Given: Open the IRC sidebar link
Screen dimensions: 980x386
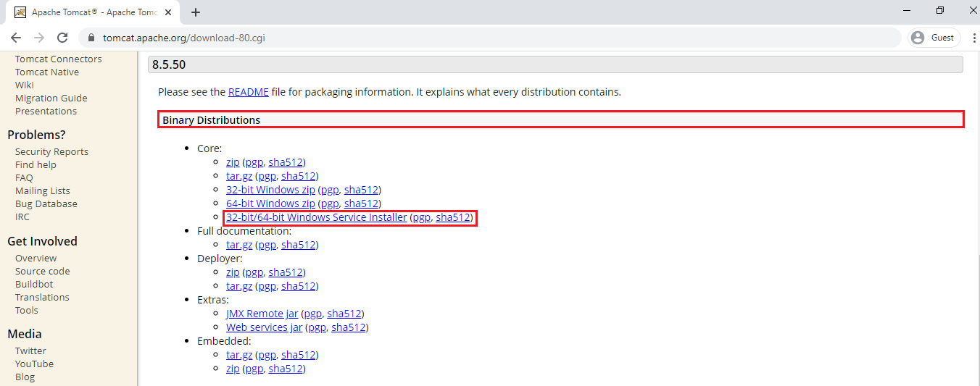Looking at the screenshot, I should [x=22, y=217].
